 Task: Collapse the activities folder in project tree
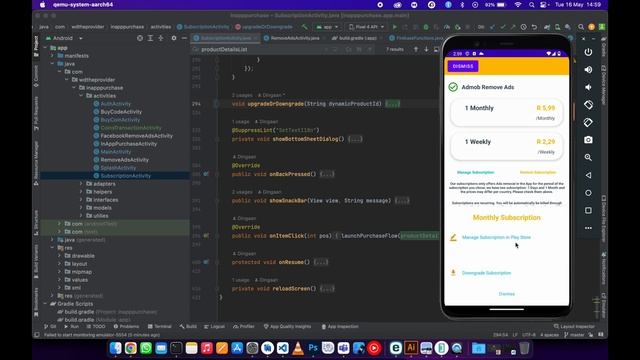[81, 96]
